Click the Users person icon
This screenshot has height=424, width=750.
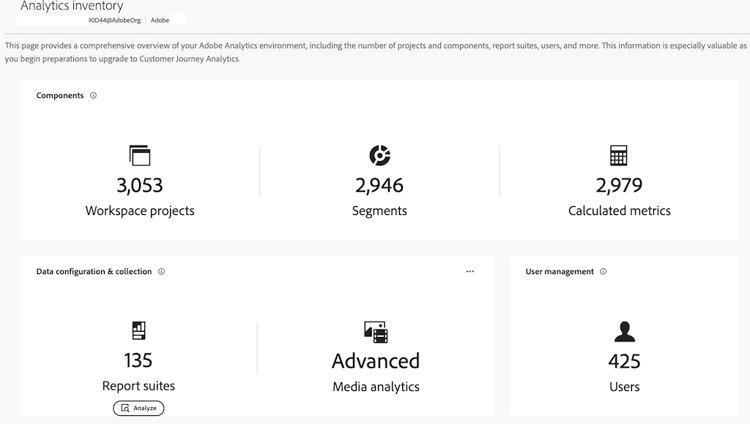tap(624, 331)
